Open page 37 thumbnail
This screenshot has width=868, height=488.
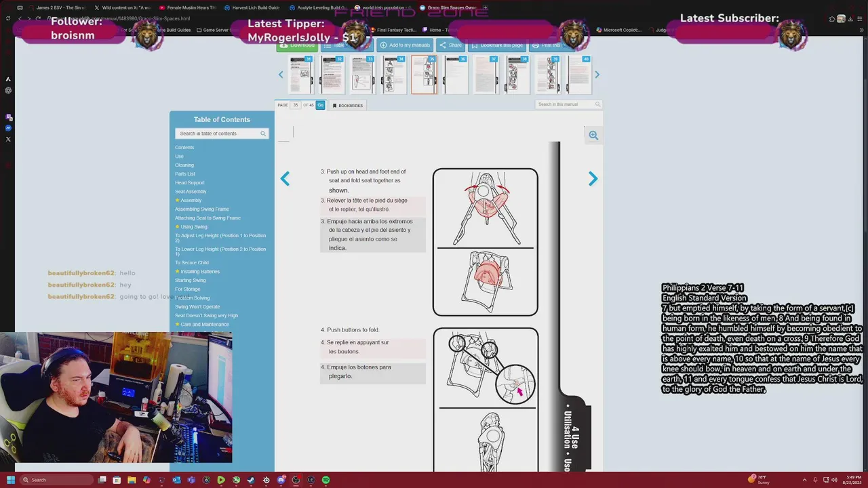pos(487,75)
